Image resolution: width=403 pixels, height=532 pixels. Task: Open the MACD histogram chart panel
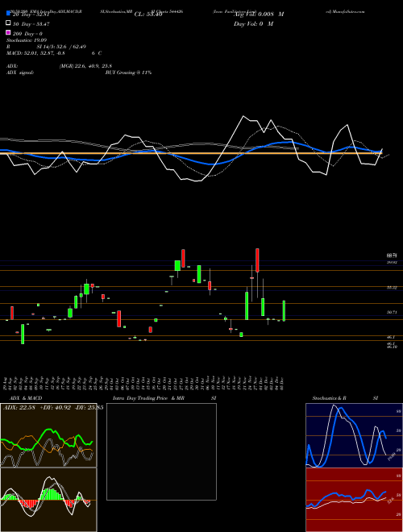click(48, 500)
